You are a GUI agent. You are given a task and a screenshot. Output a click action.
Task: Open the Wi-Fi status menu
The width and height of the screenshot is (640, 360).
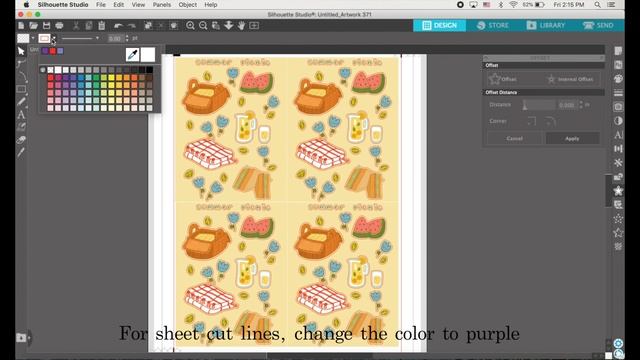point(513,5)
